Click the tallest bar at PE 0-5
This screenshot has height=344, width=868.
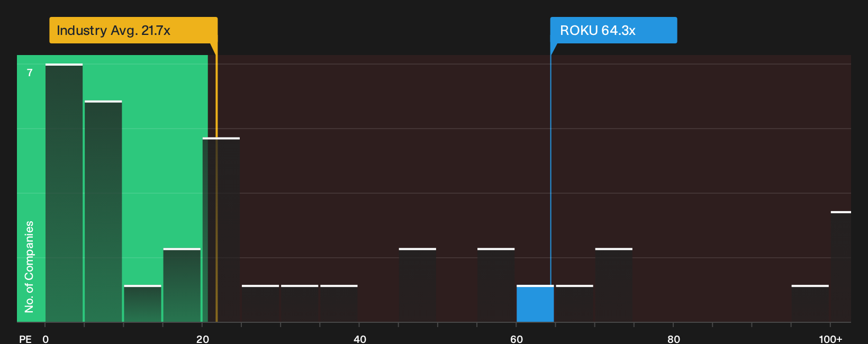click(x=64, y=193)
